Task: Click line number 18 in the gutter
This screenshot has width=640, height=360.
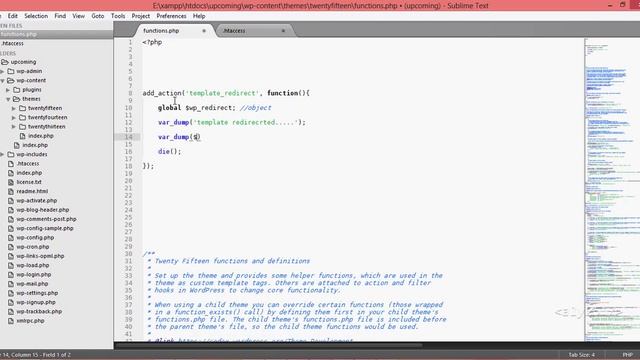Action: (x=128, y=166)
